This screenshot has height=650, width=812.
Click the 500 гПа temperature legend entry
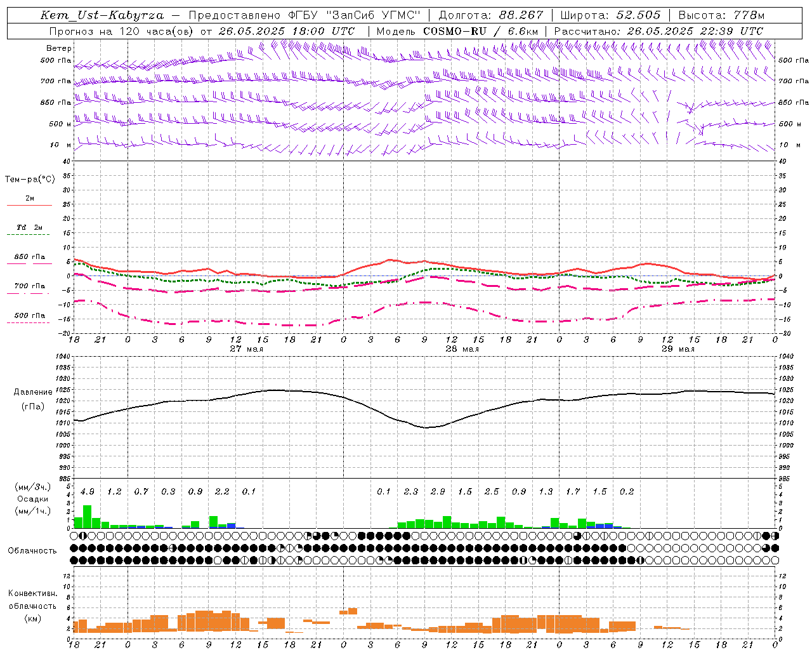pos(30,315)
